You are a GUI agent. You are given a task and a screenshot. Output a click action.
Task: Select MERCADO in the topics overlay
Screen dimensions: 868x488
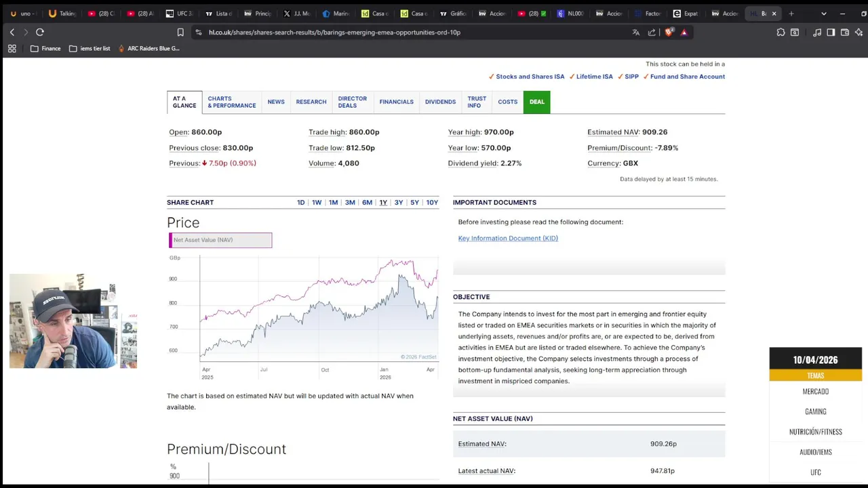pyautogui.click(x=816, y=391)
